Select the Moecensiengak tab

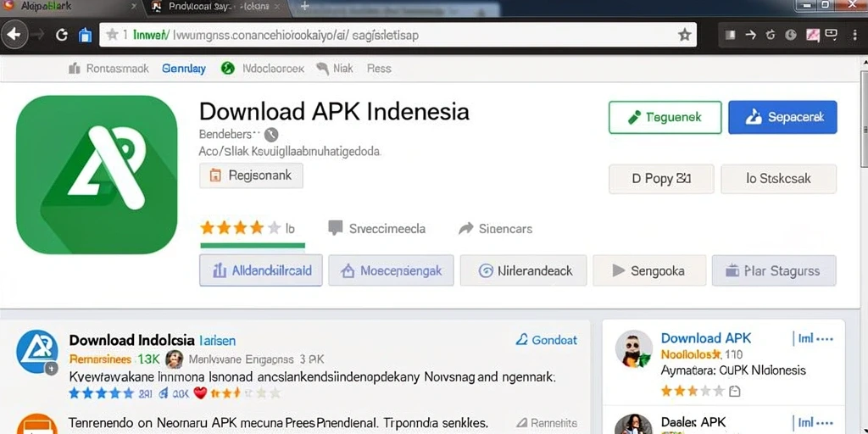[391, 270]
